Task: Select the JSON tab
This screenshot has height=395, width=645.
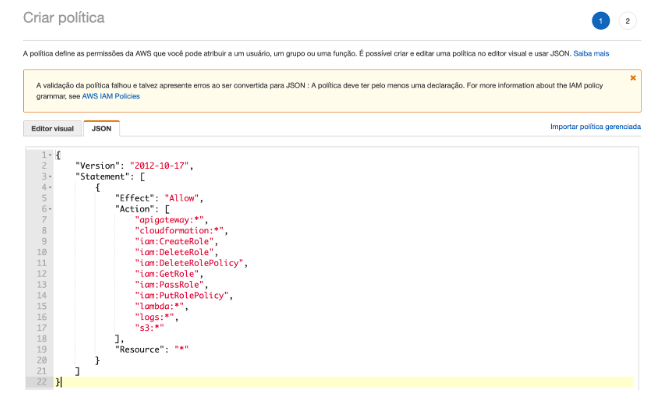Action: 102,129
